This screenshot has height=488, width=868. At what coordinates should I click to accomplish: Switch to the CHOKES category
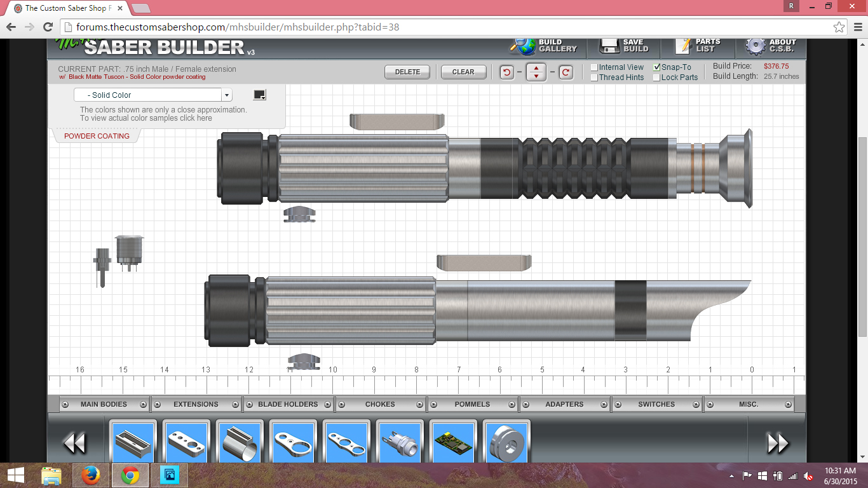click(x=380, y=404)
